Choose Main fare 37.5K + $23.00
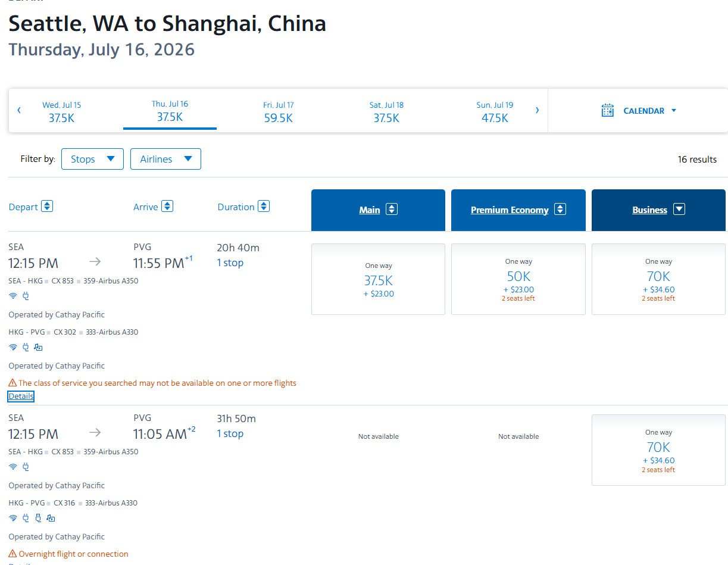Screen dimensions: 728x565 coord(378,279)
